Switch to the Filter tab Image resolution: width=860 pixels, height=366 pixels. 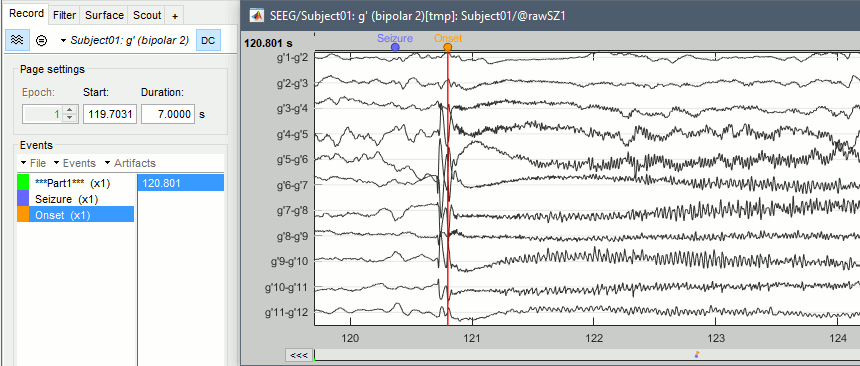64,15
